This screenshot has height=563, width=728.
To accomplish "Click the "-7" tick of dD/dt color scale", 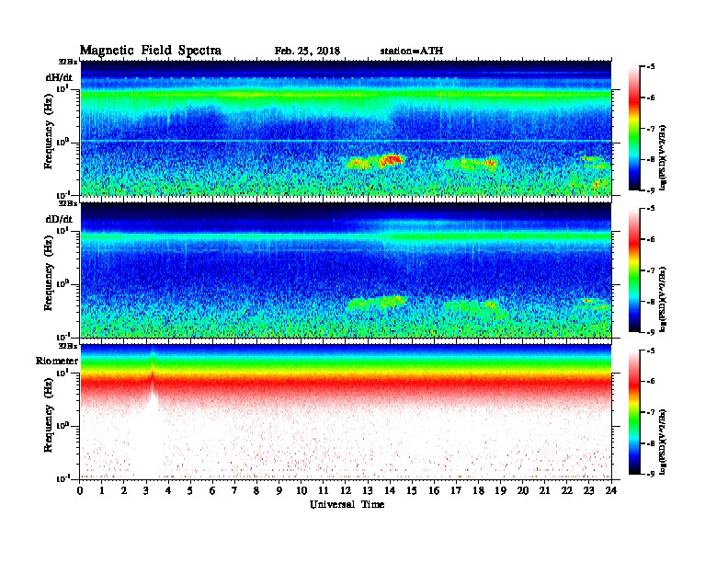I will (651, 270).
